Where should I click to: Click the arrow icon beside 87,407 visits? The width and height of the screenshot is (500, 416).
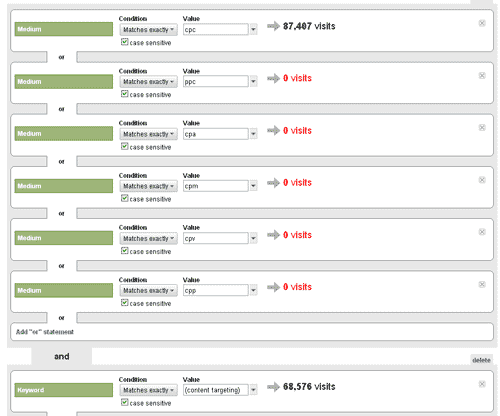click(273, 26)
